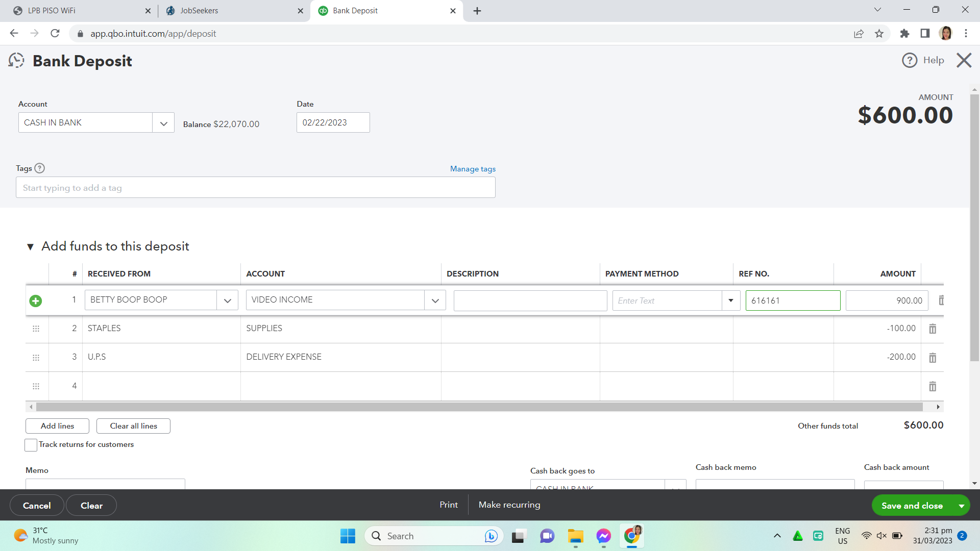Image resolution: width=980 pixels, height=551 pixels.
Task: Open the Chrome taskbar icon
Action: point(632,536)
